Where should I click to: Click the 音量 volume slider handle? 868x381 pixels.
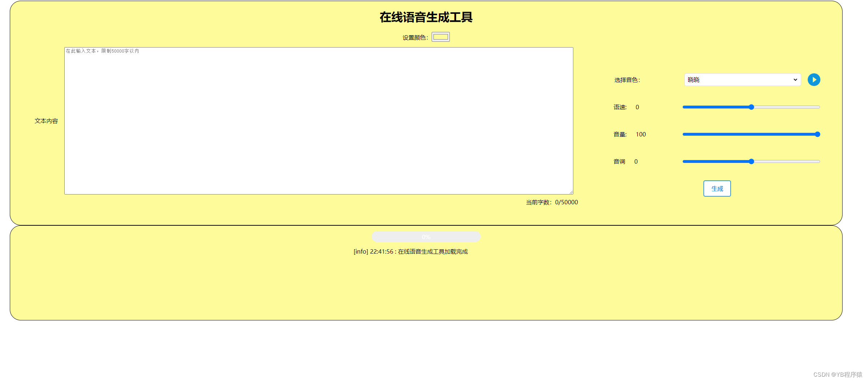click(x=817, y=134)
